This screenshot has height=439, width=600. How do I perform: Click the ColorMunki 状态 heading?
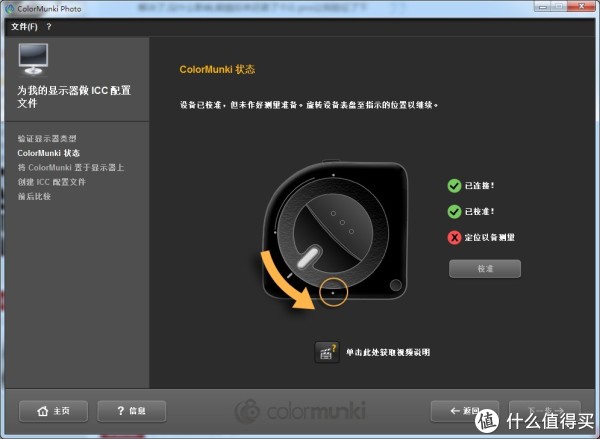(217, 69)
